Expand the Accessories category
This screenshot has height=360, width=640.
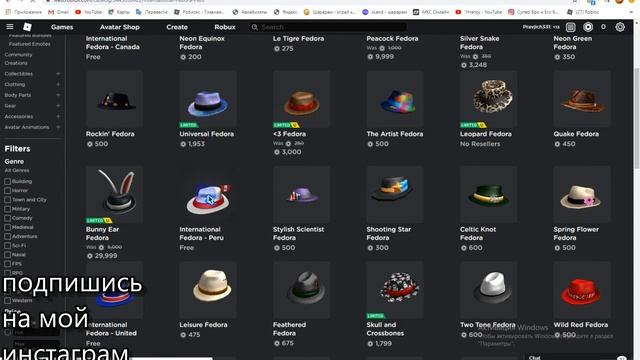point(58,116)
